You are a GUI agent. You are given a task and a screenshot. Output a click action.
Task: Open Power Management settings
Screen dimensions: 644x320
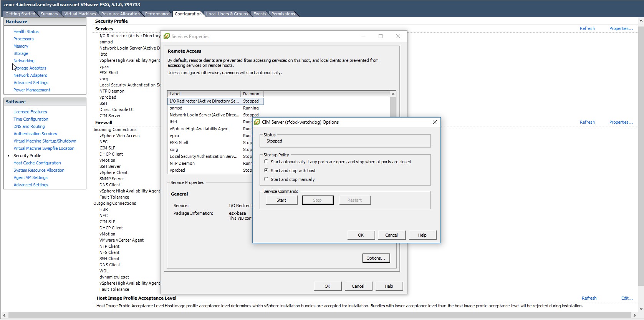point(32,90)
